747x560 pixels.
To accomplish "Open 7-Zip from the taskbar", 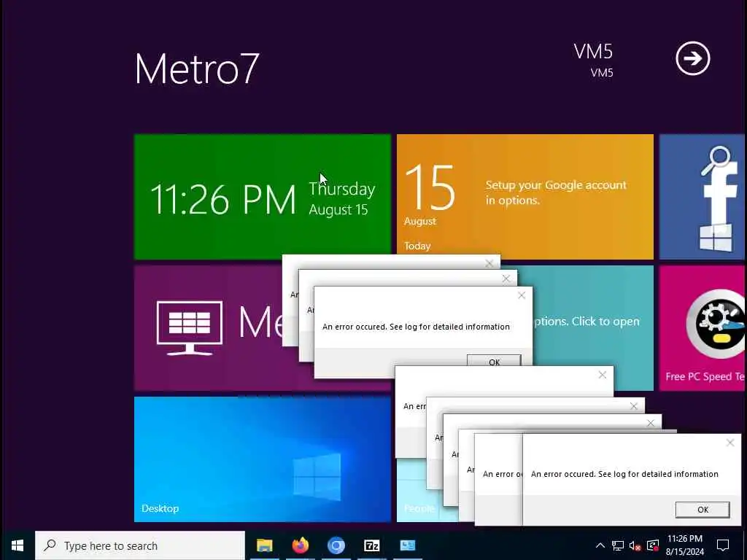I will 371,545.
